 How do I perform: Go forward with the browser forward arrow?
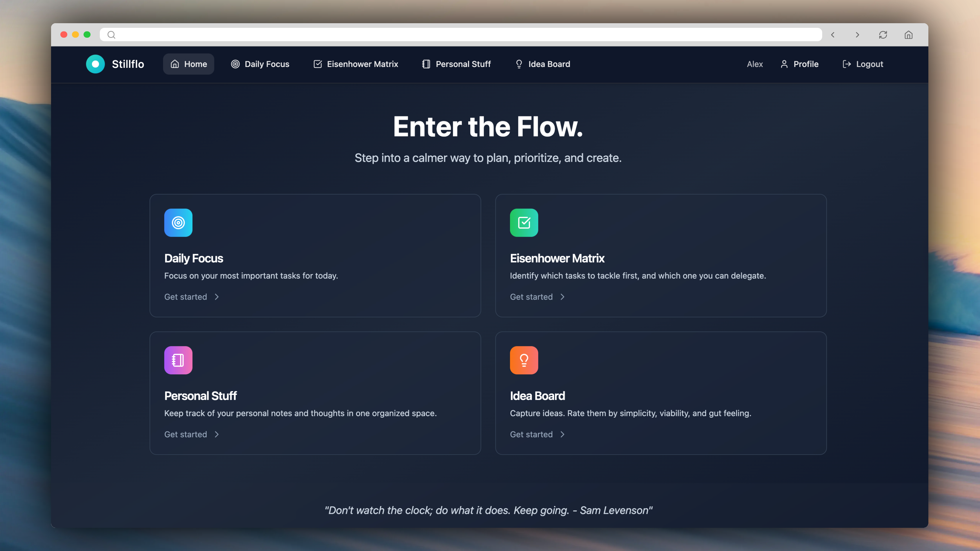coord(858,35)
